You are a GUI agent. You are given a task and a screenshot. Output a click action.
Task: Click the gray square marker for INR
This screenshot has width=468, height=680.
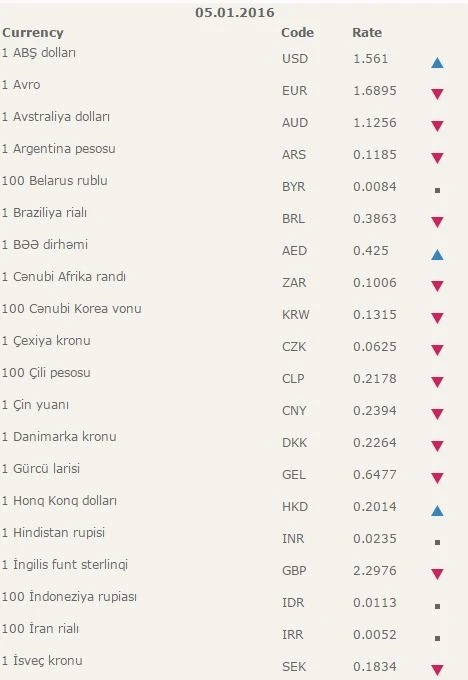437,542
